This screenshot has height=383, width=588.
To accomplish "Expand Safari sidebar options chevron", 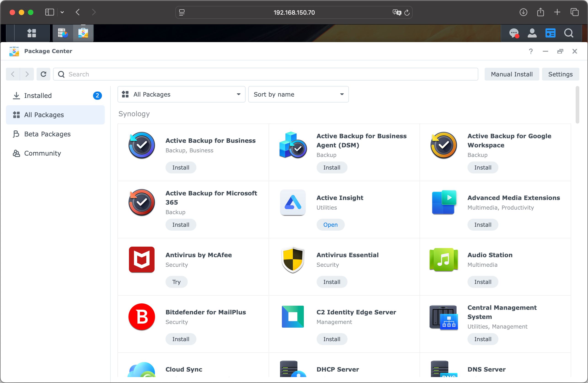I will (x=62, y=12).
